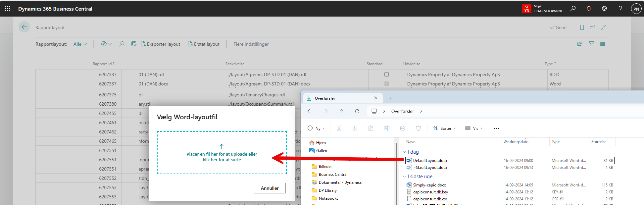This screenshot has width=644, height=205.
Task: Select Hjem in the Explorer sidebar
Action: 318,143
